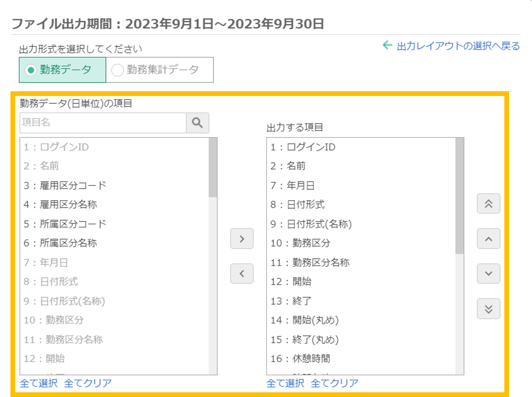Click 全てクリア under the left list
532x397 pixels.
click(x=88, y=383)
